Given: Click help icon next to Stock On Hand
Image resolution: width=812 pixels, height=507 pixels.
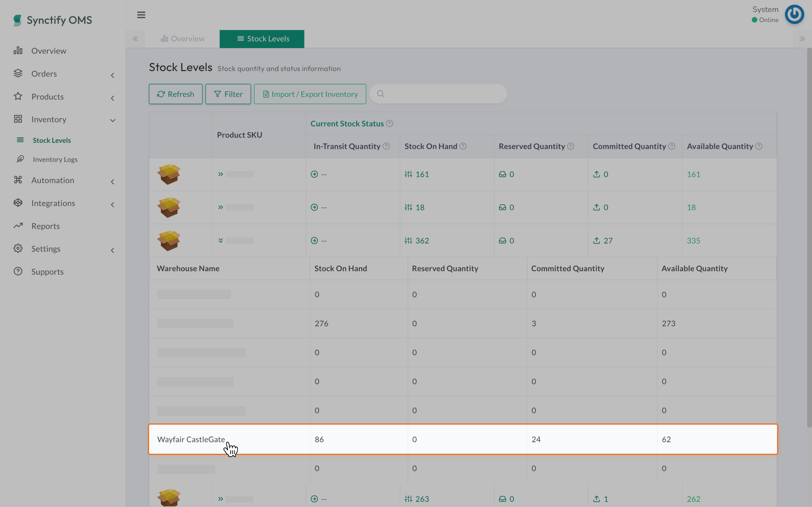Looking at the screenshot, I should tap(463, 146).
